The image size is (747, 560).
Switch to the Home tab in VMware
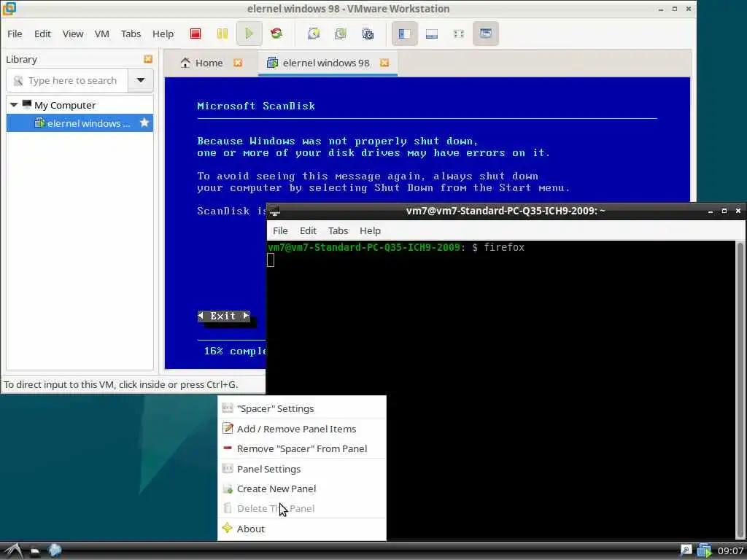pyautogui.click(x=208, y=63)
